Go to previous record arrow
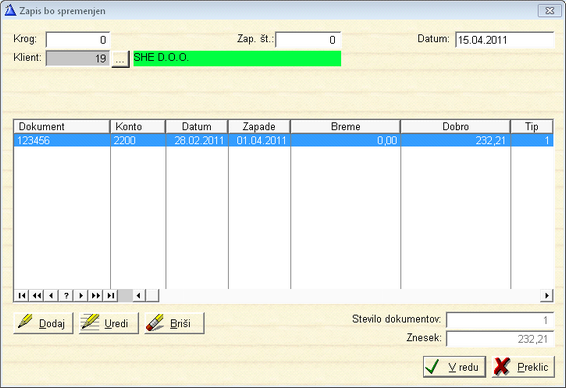 click(51, 296)
